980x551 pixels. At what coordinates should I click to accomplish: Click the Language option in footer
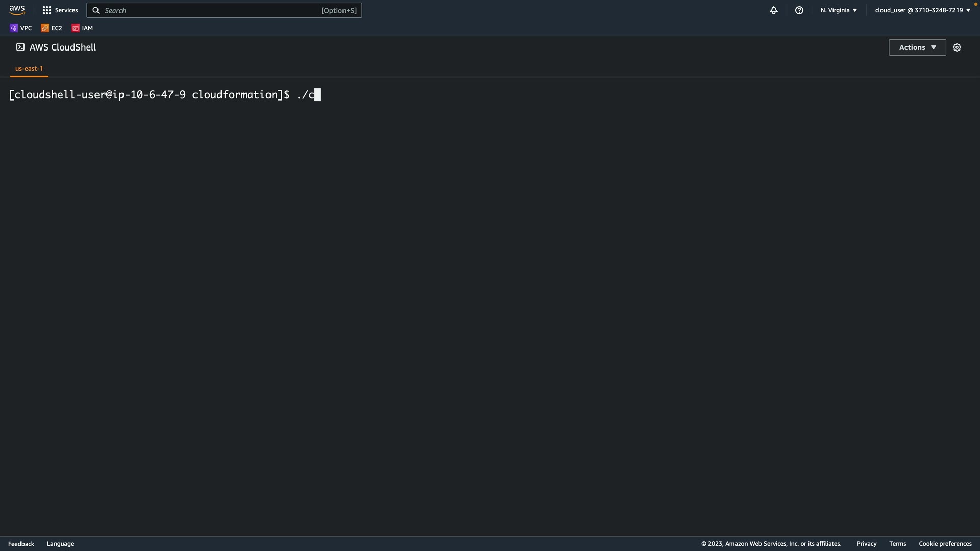pos(60,544)
